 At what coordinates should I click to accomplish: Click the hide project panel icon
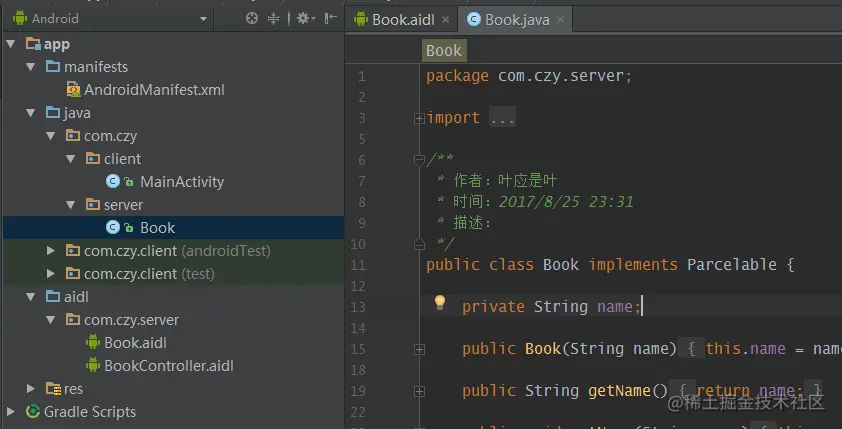[x=331, y=19]
